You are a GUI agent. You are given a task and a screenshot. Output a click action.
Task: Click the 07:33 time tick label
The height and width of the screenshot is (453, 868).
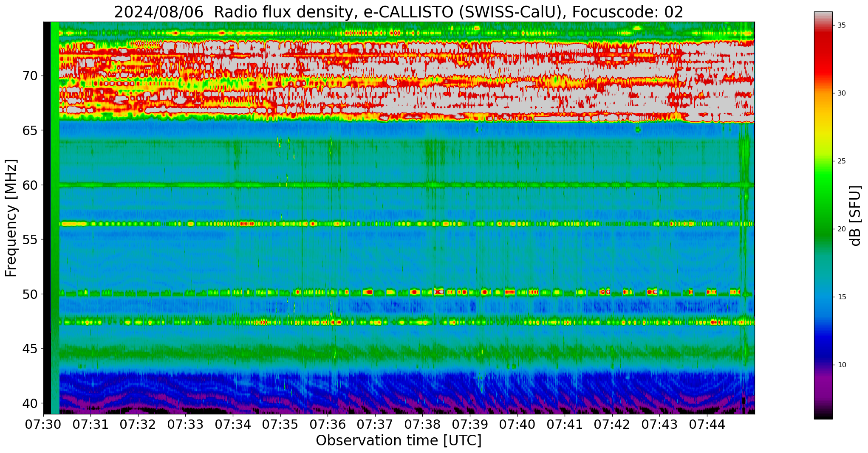click(186, 425)
